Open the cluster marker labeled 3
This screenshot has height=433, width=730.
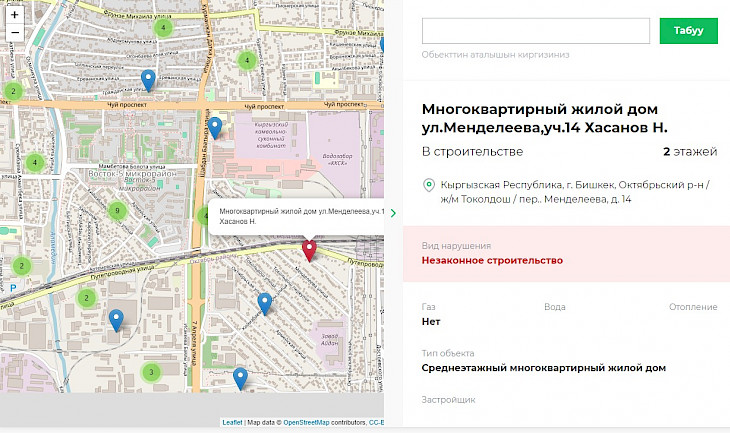tap(151, 373)
